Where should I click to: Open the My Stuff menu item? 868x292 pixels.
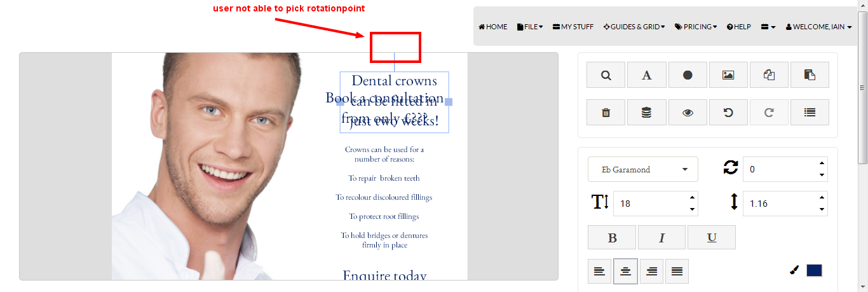tap(573, 27)
